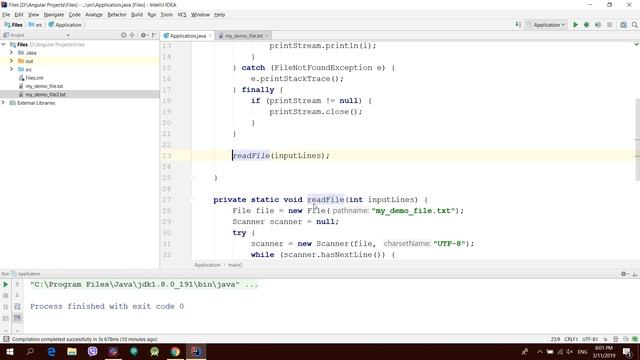Click the inspection checkmark at the editor's top right
This screenshot has height=360, width=640.
636,44
